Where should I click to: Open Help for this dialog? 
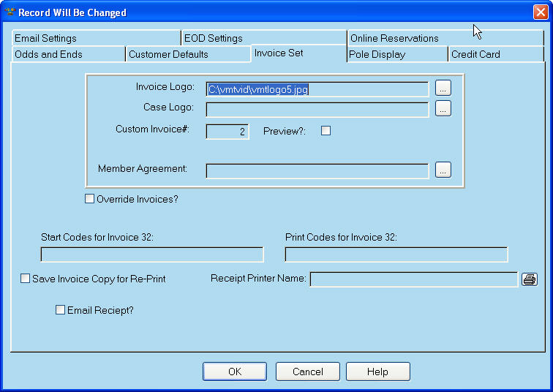coord(377,372)
